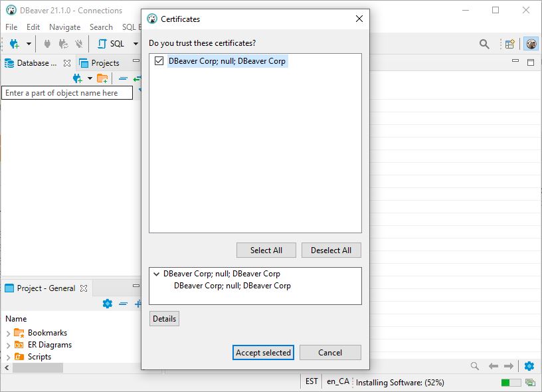Click the Collapse All icon in navigator toolbar

123,79
